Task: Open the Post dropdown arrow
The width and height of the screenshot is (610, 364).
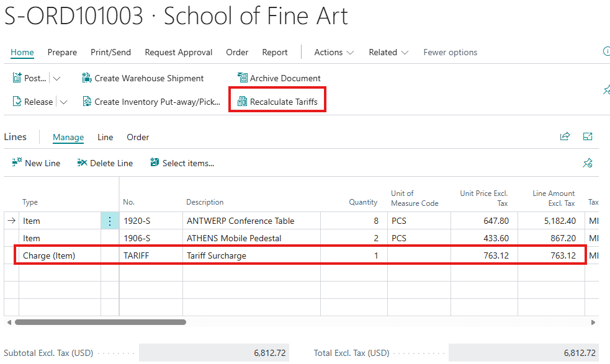Action: 57,79
